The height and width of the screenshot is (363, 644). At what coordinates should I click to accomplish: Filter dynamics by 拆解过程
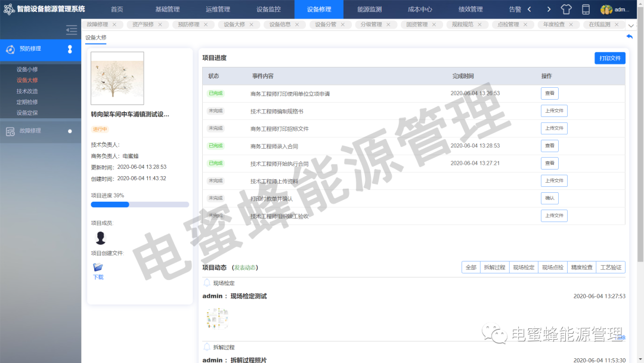click(x=494, y=267)
